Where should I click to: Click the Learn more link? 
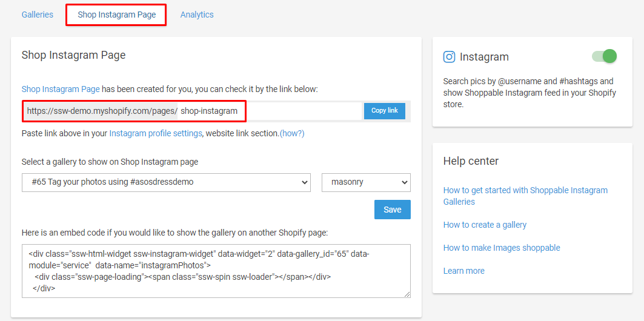[463, 271]
